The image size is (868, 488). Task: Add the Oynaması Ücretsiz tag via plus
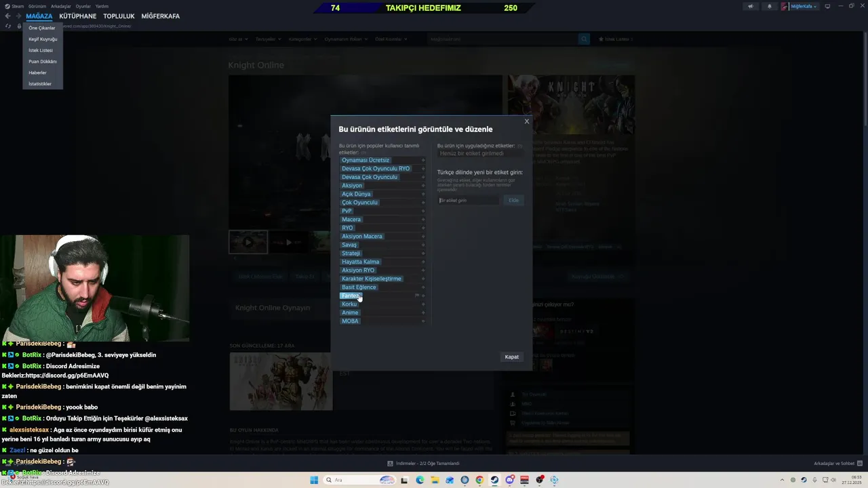[x=423, y=161]
